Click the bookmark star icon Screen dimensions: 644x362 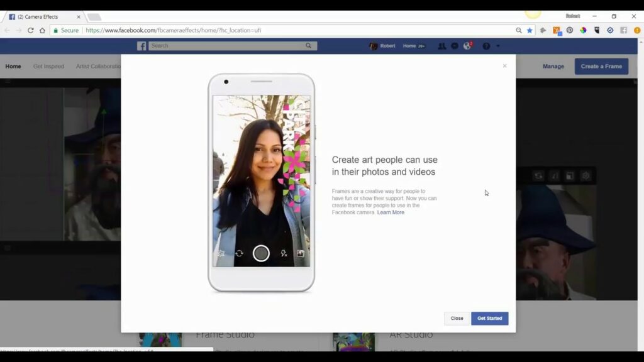[x=530, y=30]
